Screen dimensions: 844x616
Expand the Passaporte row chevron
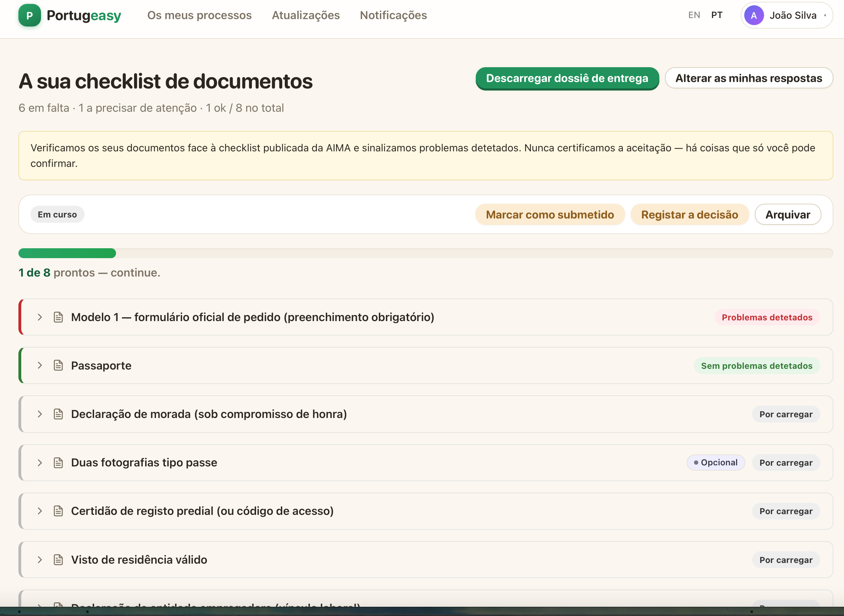(x=40, y=365)
